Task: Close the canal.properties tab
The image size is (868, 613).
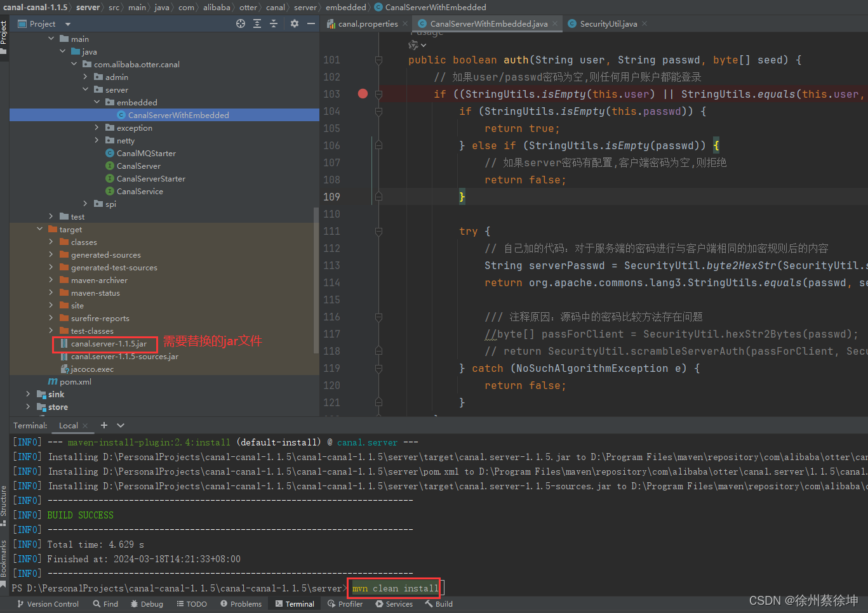Action: click(405, 24)
